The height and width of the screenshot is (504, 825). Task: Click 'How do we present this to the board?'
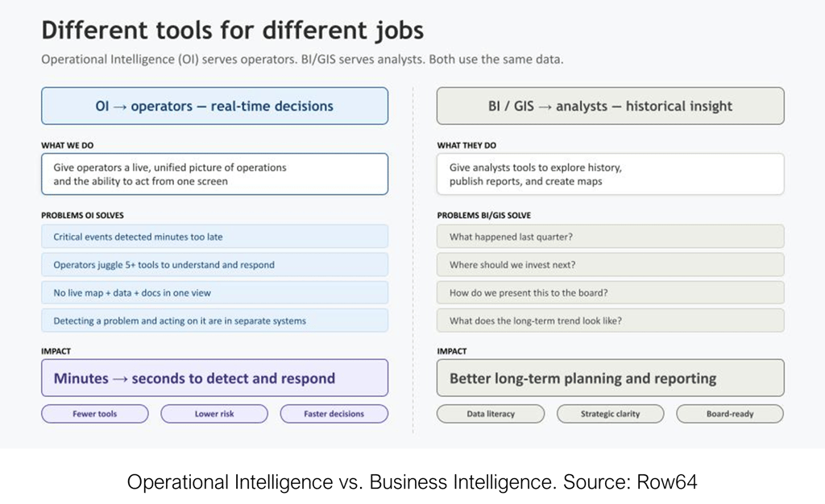pos(610,292)
